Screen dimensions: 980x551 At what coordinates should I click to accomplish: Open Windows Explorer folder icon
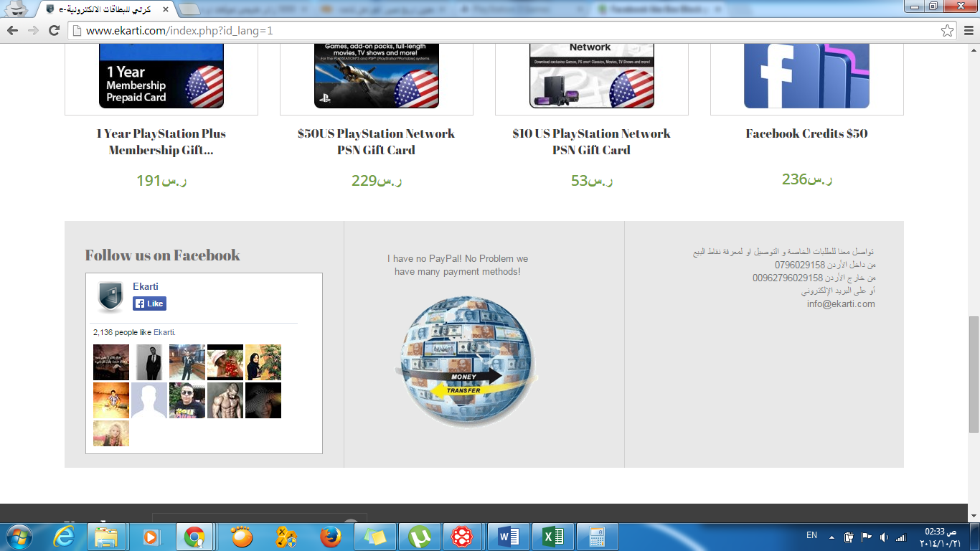click(x=107, y=537)
